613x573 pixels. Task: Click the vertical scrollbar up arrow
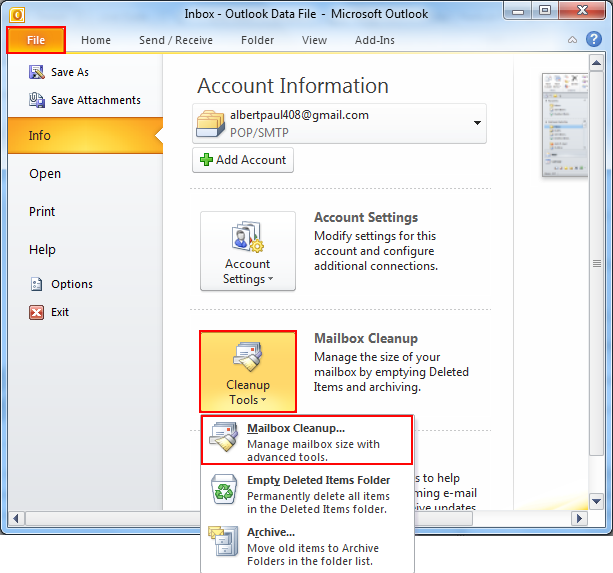pyautogui.click(x=596, y=63)
